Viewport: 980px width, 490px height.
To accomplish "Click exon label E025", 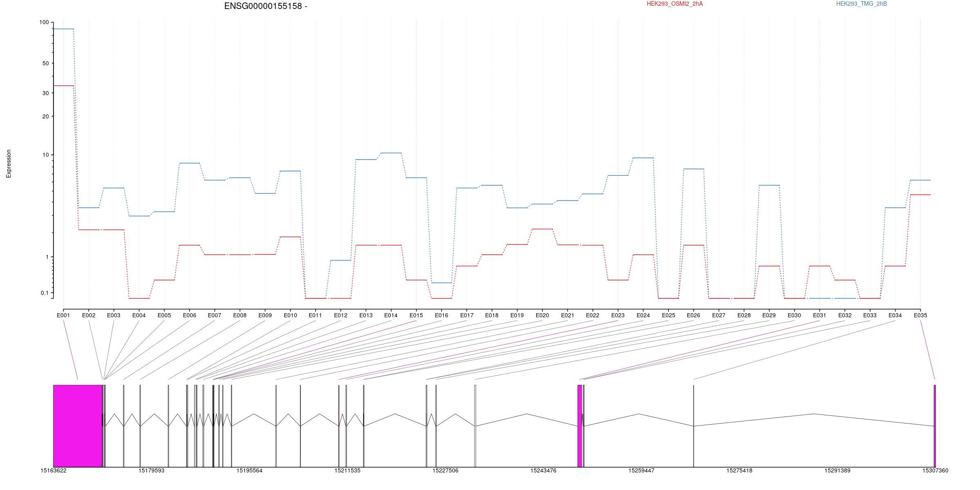I will pyautogui.click(x=668, y=315).
